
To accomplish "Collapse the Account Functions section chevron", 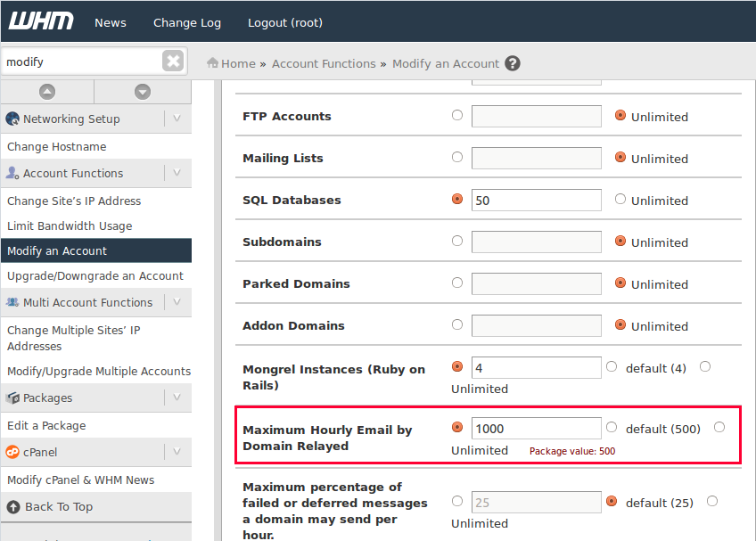I will [x=177, y=173].
